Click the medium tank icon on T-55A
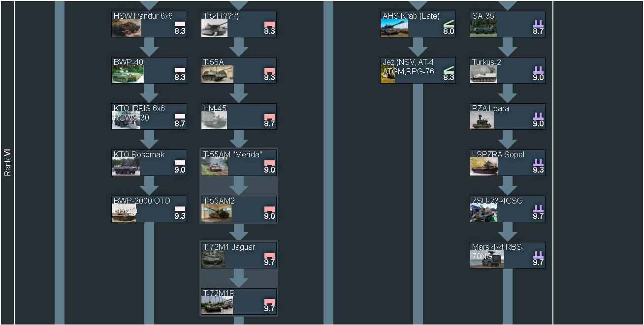 pyautogui.click(x=269, y=70)
